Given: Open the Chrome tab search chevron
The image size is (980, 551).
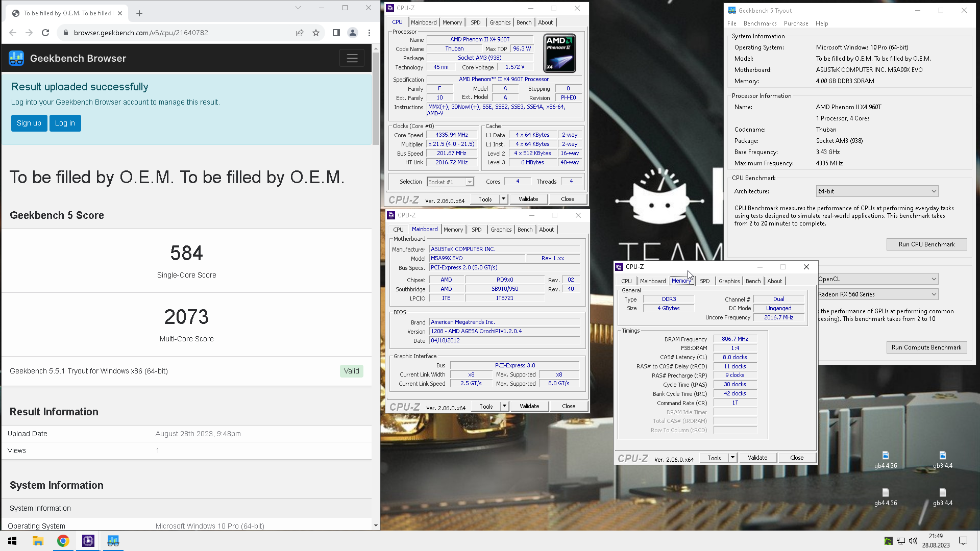Looking at the screenshot, I should coord(298,8).
